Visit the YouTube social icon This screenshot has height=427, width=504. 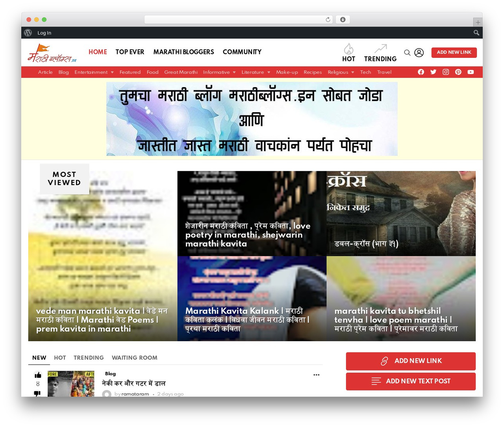coord(471,72)
